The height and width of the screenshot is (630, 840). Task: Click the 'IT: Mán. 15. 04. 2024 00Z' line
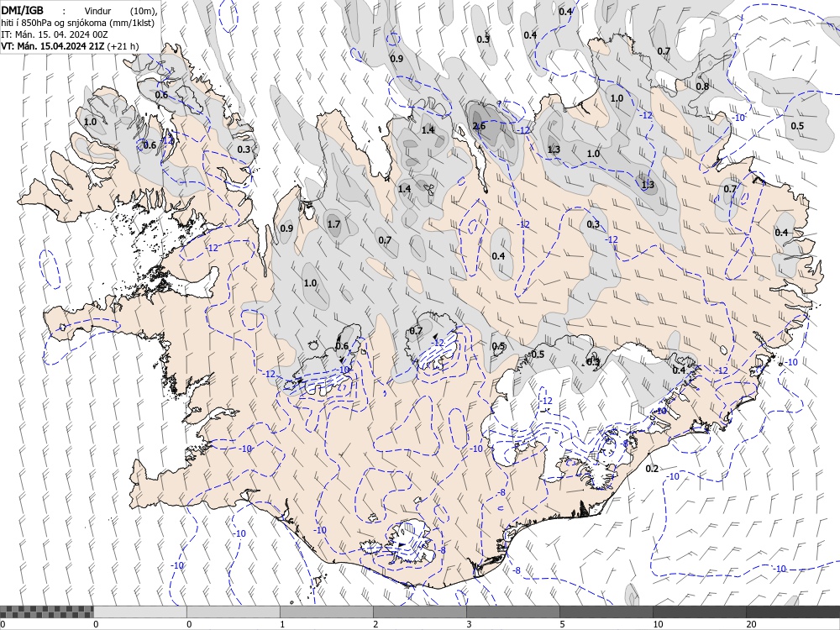(54, 34)
